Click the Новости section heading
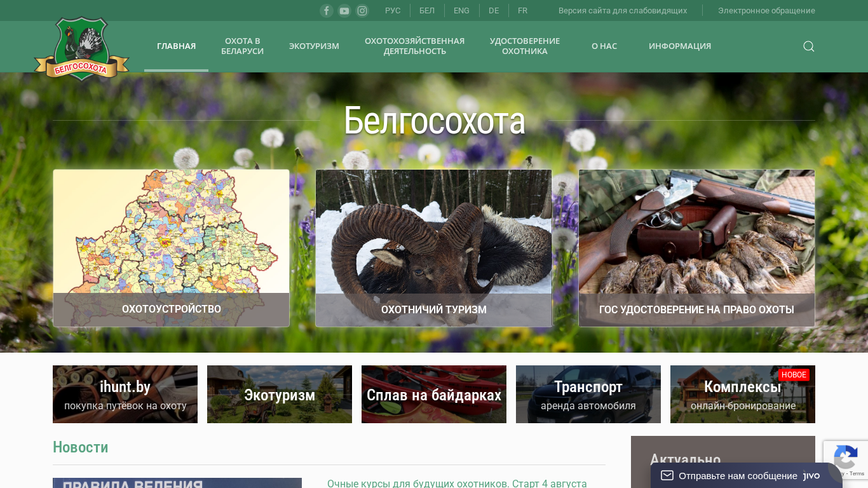Image resolution: width=868 pixels, height=488 pixels. [x=81, y=447]
